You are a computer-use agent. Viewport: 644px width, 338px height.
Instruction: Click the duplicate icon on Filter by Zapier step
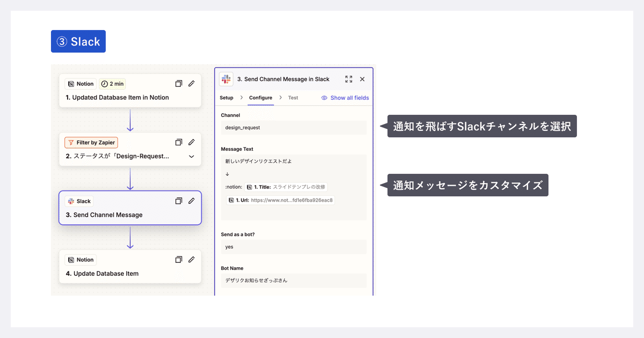[x=179, y=142]
